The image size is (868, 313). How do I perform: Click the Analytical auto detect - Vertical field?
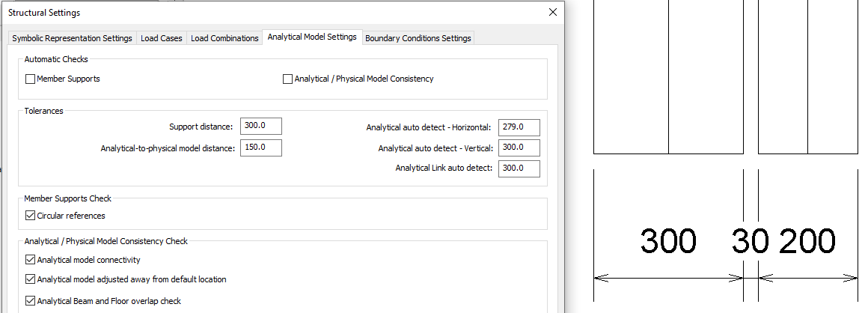(x=519, y=148)
